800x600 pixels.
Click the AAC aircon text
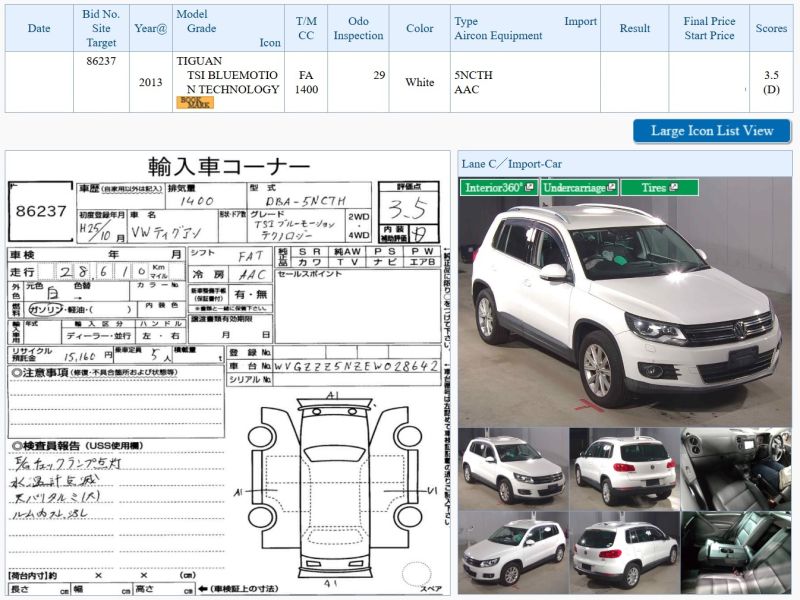click(x=467, y=89)
